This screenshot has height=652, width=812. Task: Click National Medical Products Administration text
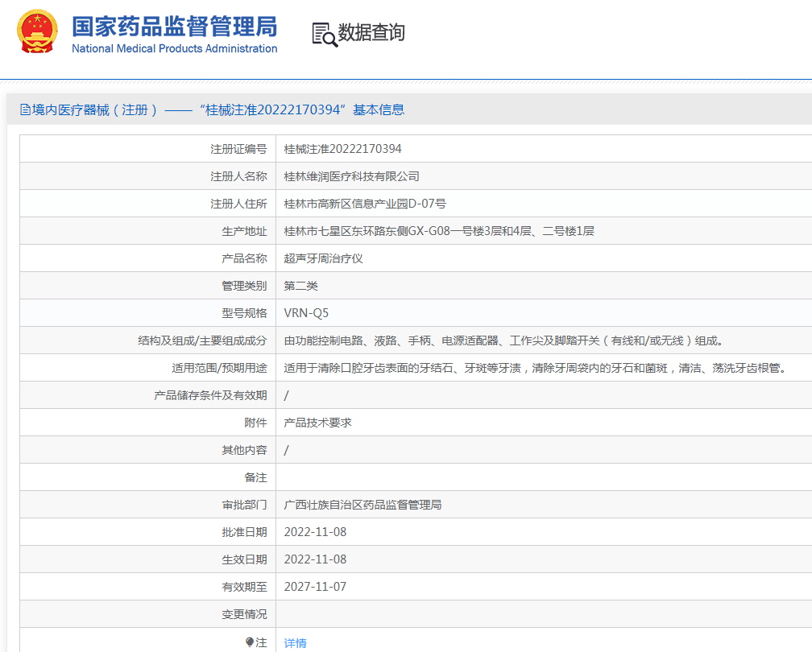click(175, 48)
